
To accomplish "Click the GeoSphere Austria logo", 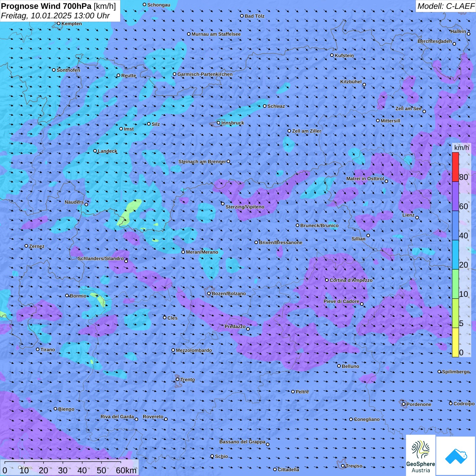I will [x=421, y=455].
